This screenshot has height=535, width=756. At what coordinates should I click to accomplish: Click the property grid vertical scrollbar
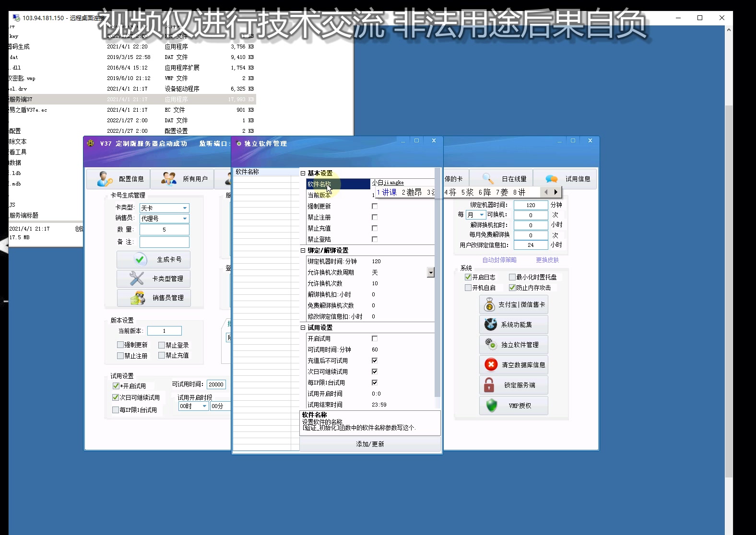(437, 282)
